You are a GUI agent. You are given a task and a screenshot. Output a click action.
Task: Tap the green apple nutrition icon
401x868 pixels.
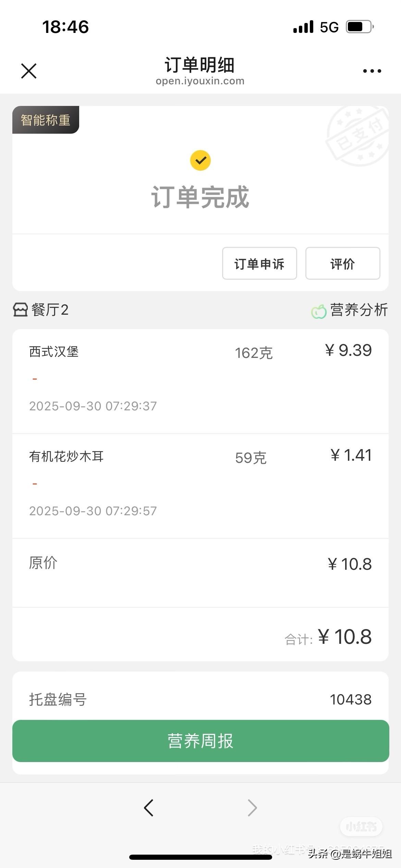click(319, 311)
